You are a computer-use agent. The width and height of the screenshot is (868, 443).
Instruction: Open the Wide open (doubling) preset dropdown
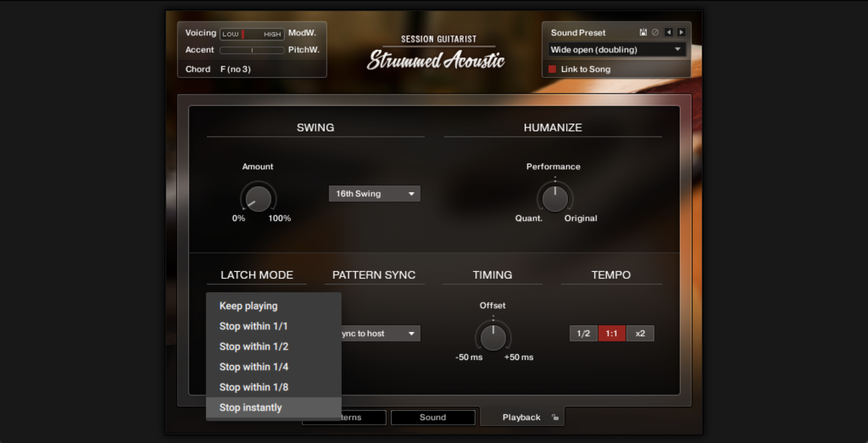click(616, 49)
